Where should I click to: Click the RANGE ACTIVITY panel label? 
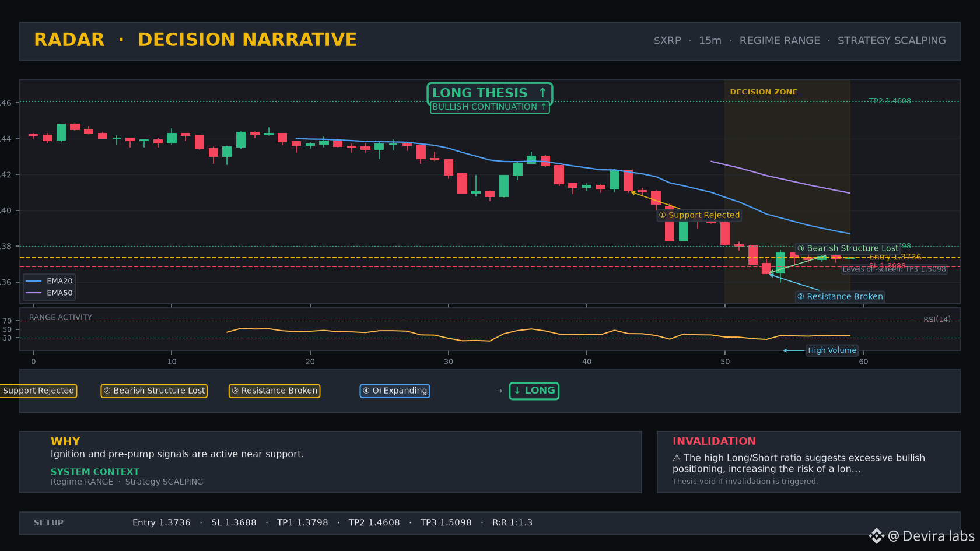tap(61, 318)
